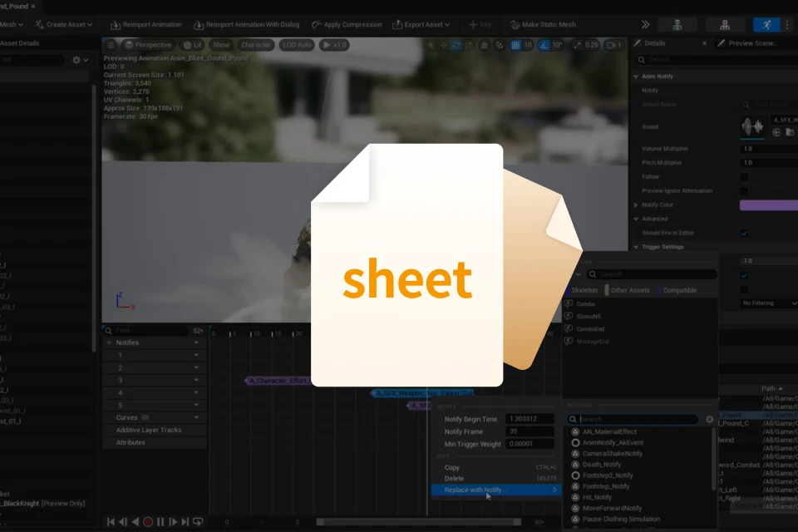Click the red record button
The height and width of the screenshot is (532, 798).
pyautogui.click(x=148, y=522)
